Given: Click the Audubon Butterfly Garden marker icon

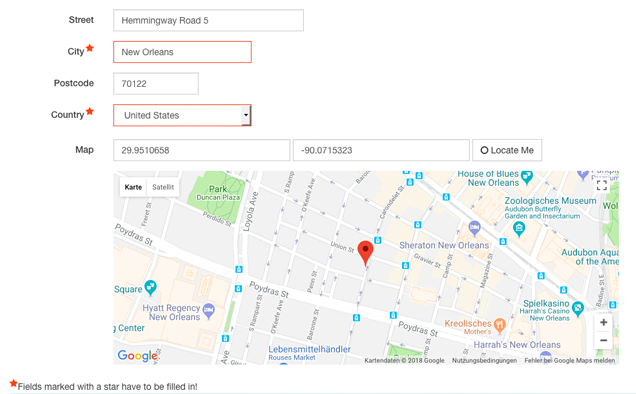Looking at the screenshot, I should (519, 230).
